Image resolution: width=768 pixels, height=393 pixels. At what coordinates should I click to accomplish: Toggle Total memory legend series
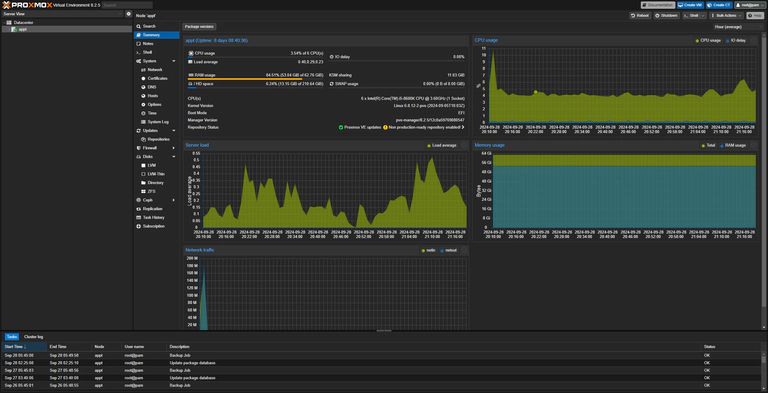tap(708, 146)
